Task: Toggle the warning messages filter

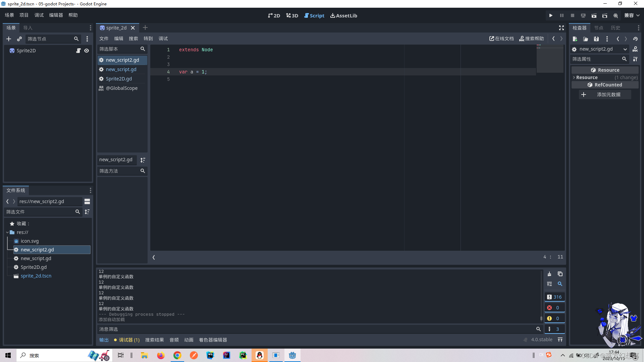Action: coord(554,318)
